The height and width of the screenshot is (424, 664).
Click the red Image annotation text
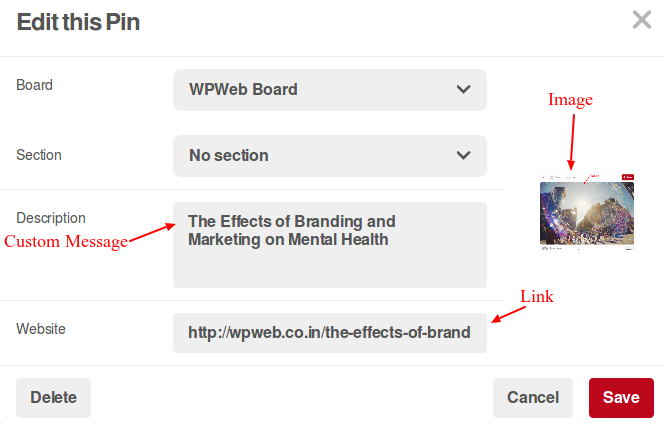pyautogui.click(x=570, y=100)
